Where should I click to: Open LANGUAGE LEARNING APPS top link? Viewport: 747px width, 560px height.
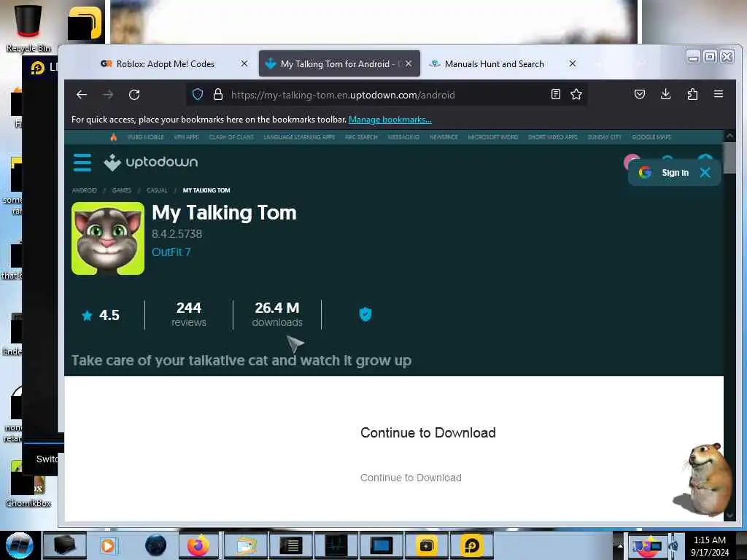point(299,137)
